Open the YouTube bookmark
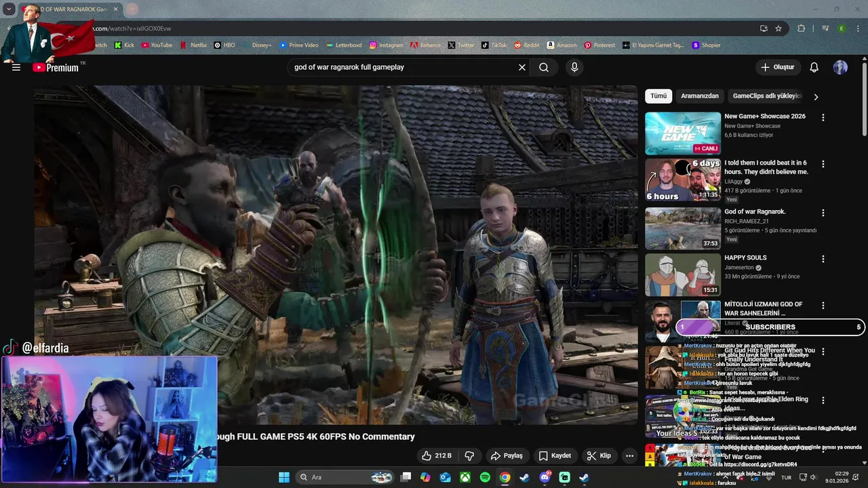This screenshot has width=868, height=488. click(x=157, y=45)
